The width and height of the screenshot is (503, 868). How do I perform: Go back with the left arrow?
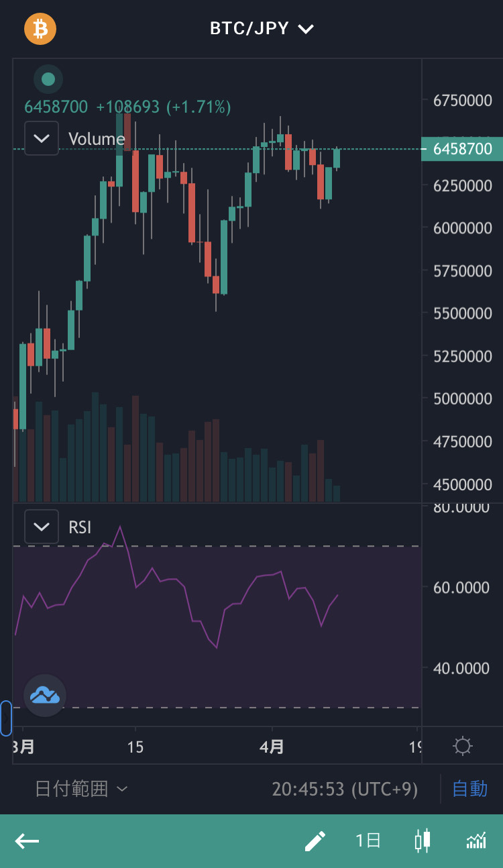tap(27, 841)
